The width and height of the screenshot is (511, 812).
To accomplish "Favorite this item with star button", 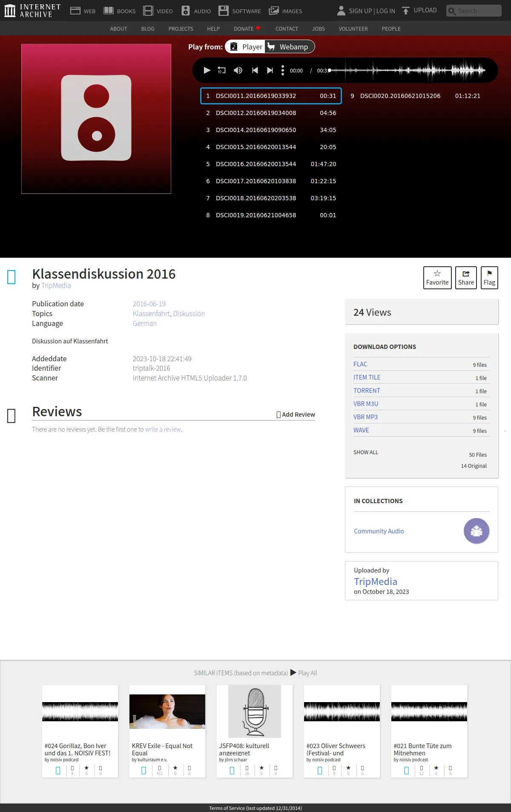I will point(437,278).
